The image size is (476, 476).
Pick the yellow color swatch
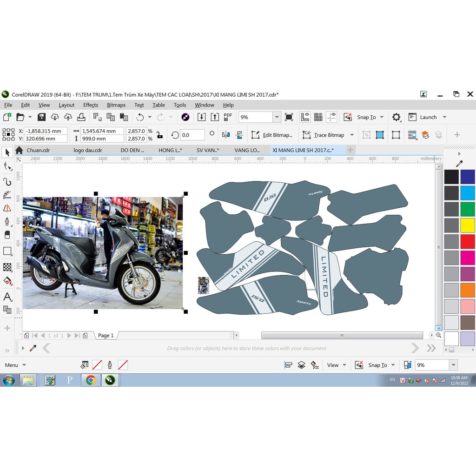(467, 225)
